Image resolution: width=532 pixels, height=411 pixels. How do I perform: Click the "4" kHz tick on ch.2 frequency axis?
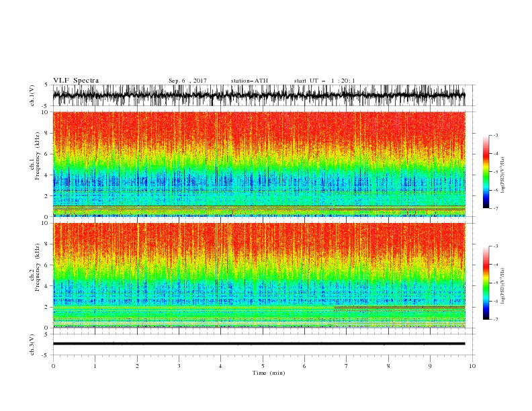pyautogui.click(x=47, y=286)
